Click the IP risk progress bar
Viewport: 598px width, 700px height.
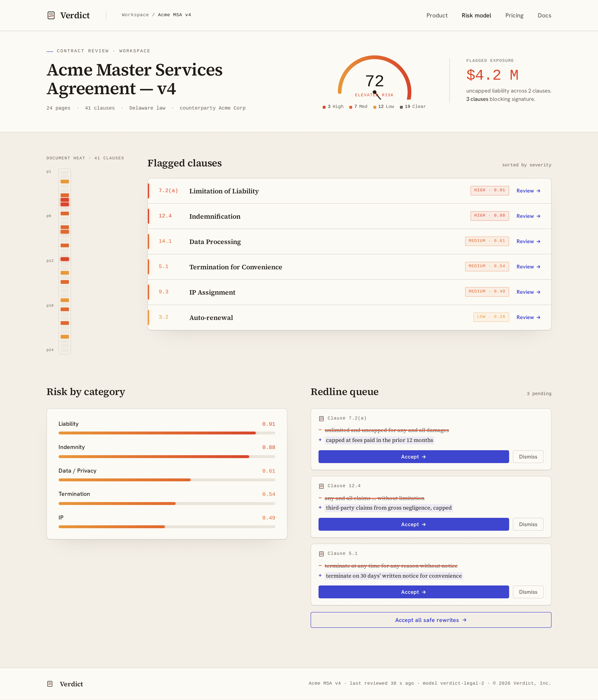coord(167,527)
